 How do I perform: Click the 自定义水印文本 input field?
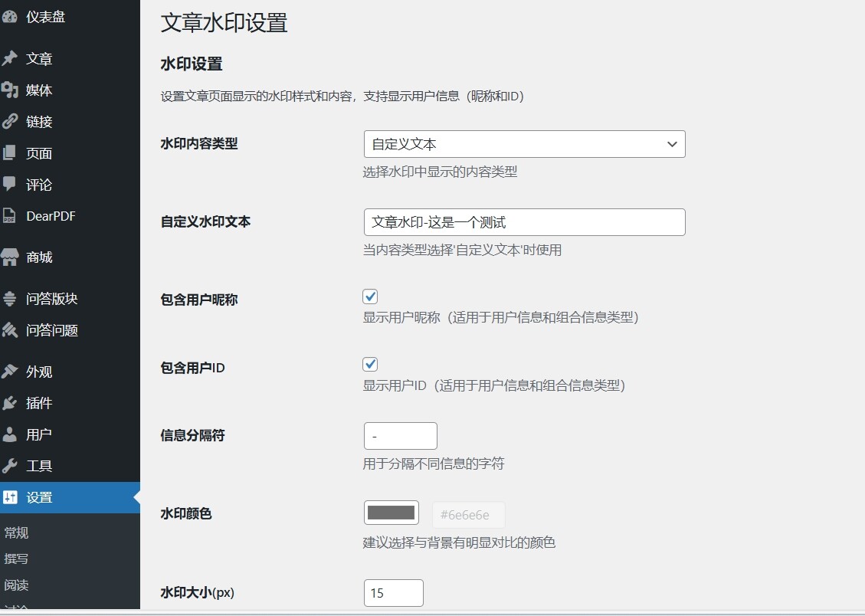click(524, 222)
